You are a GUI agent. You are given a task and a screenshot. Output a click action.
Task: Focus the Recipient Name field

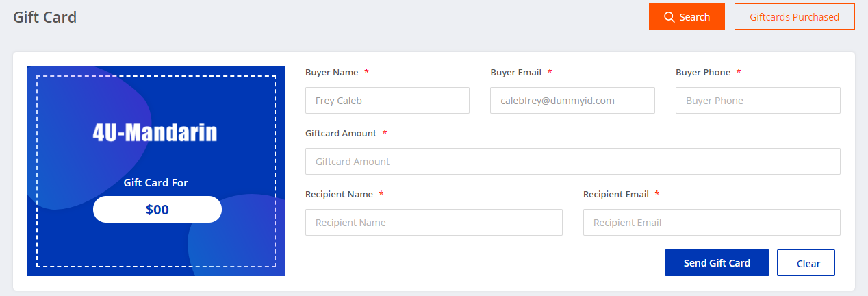433,223
